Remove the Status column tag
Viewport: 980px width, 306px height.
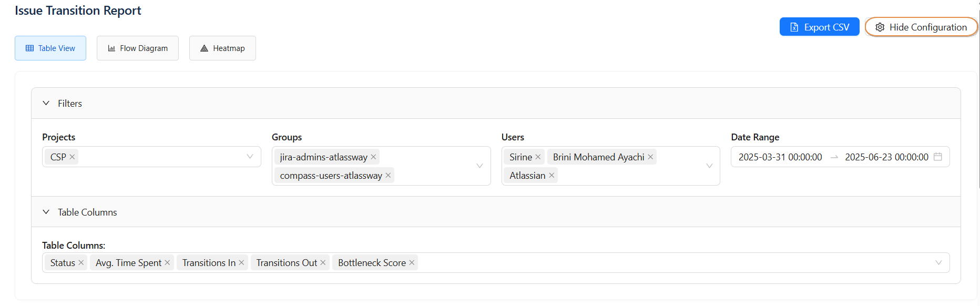(x=81, y=263)
